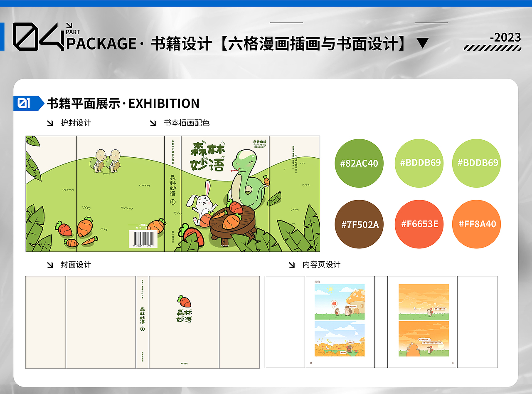532x394 pixels.
Task: Open the upper sunset comic panel on page 35
Action: pyautogui.click(x=424, y=302)
